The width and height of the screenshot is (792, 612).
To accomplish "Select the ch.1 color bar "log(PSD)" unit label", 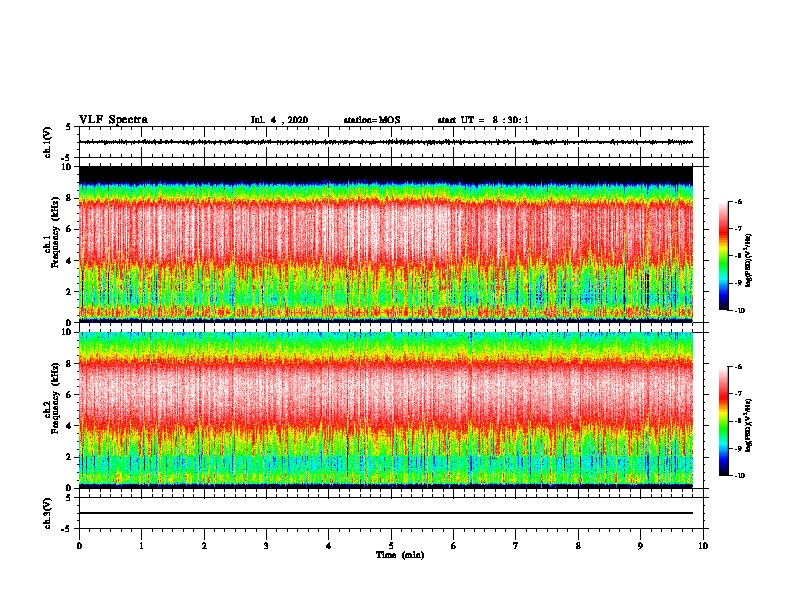I will pos(748,260).
